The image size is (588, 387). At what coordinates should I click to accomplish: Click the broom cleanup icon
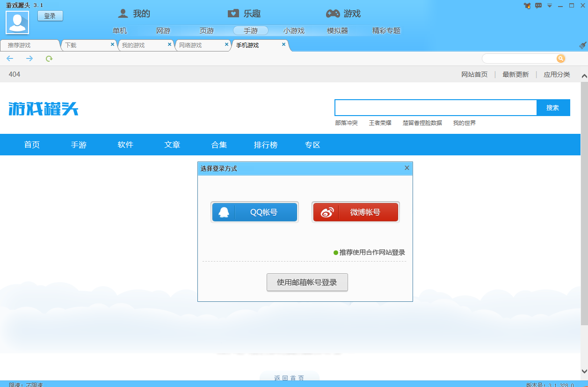[x=582, y=45]
